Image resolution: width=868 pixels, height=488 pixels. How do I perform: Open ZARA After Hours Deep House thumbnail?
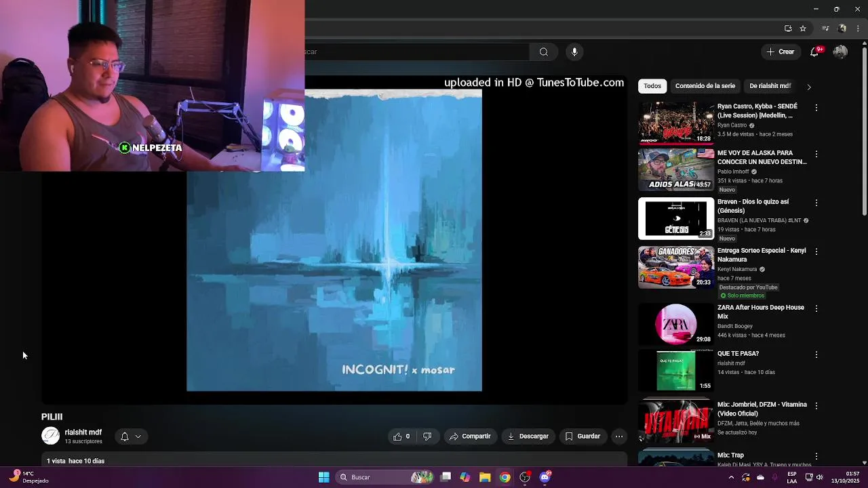coord(676,324)
